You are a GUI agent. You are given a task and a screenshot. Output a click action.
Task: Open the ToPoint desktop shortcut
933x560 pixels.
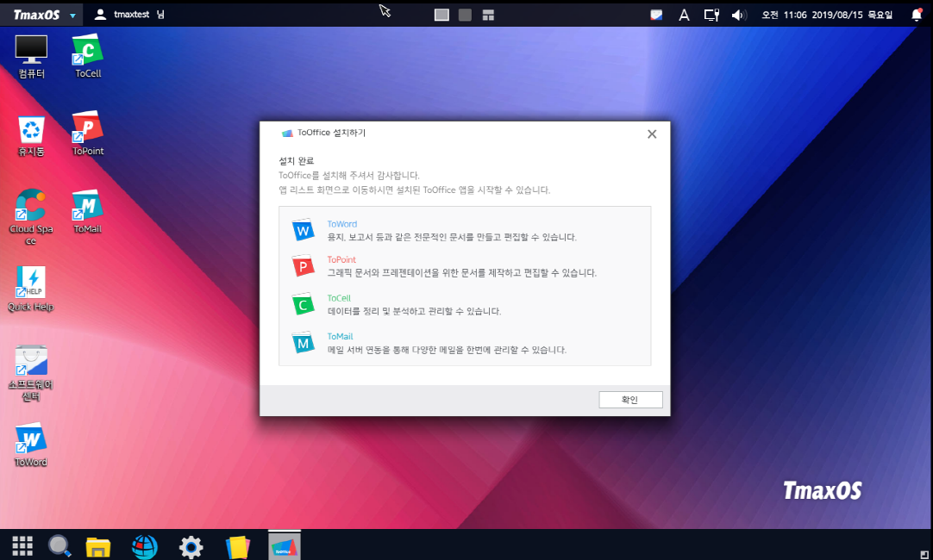(x=87, y=128)
